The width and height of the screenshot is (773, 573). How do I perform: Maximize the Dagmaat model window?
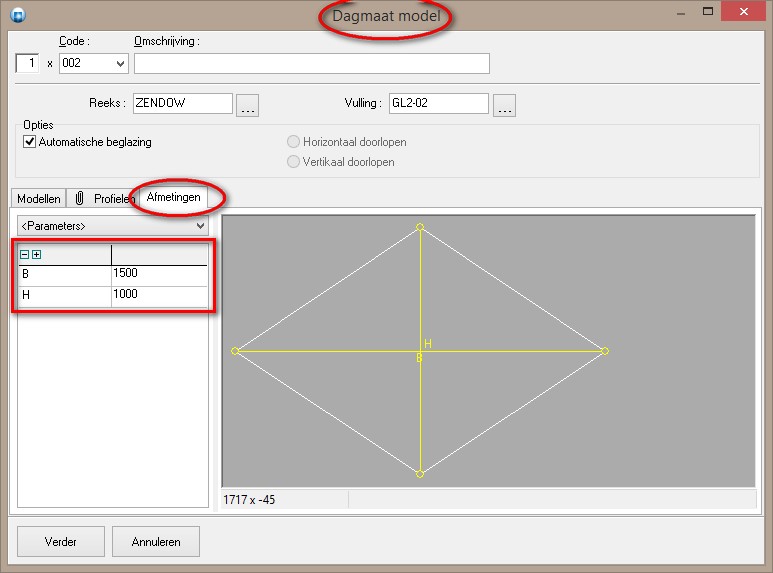(x=708, y=11)
